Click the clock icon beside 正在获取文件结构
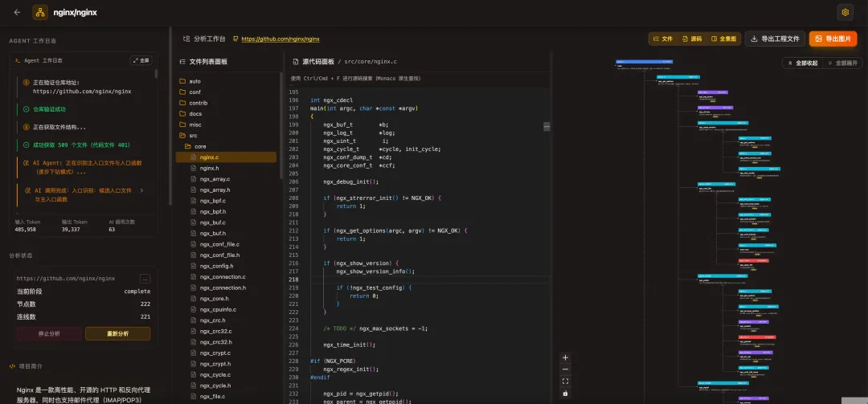 (26, 127)
